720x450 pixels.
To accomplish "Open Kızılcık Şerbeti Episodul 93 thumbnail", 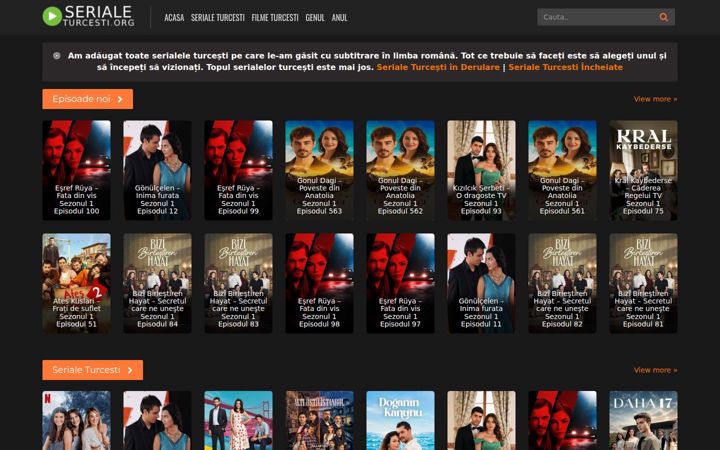I will coord(481,170).
